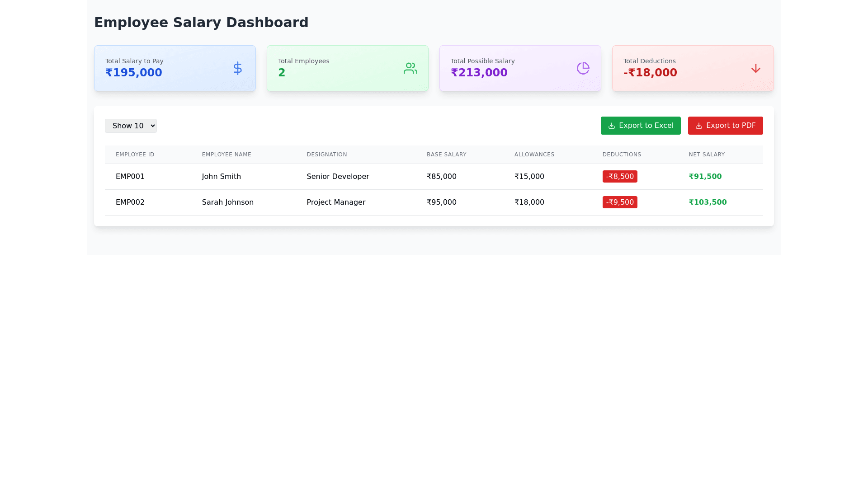Image resolution: width=868 pixels, height=488 pixels.
Task: Click the down arrow icon in Deductions card
Action: tap(755, 68)
